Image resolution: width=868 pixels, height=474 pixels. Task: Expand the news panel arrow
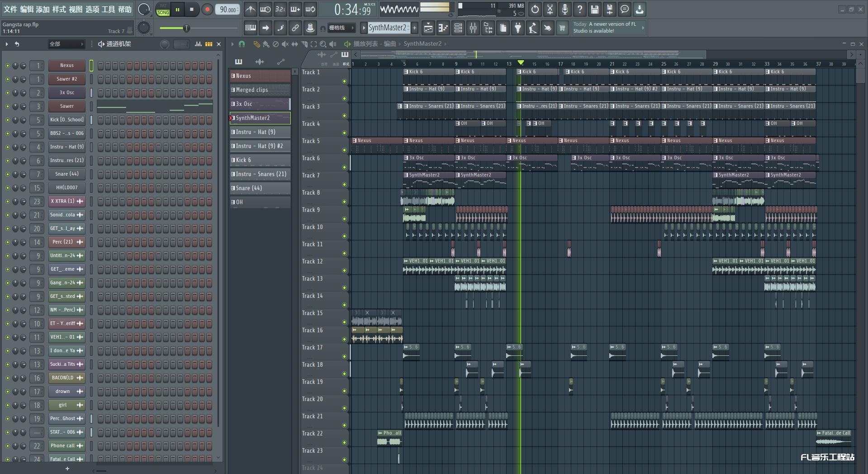tap(643, 28)
